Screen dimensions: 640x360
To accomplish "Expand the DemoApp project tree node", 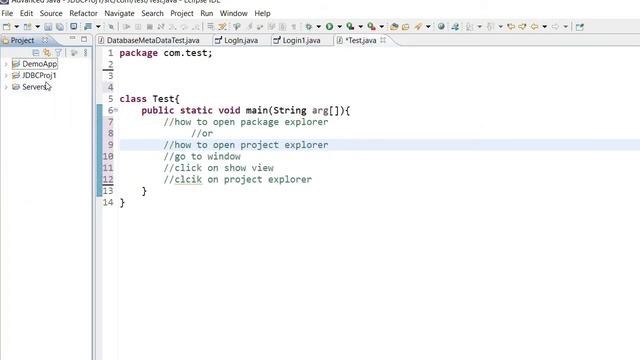I will (x=6, y=64).
